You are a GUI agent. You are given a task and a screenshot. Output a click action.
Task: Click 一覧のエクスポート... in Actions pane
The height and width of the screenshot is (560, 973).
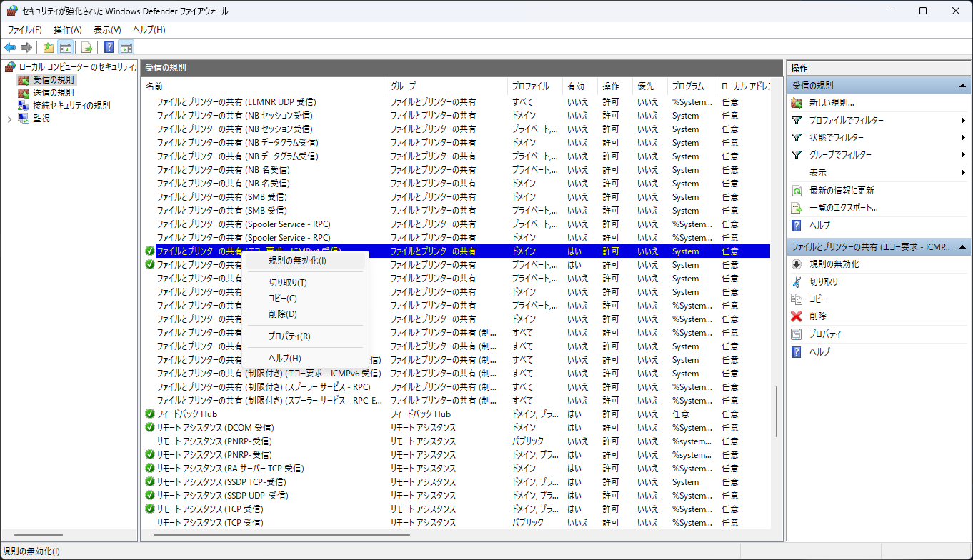pyautogui.click(x=843, y=208)
